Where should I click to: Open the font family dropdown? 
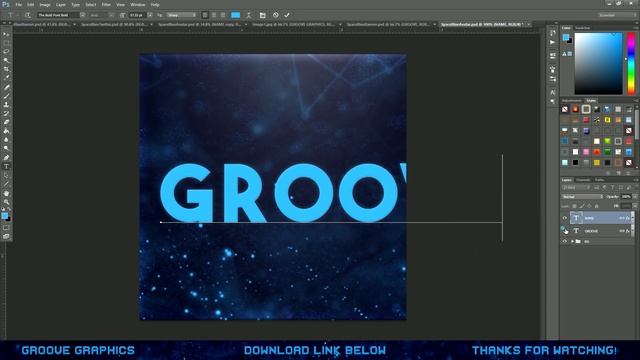tap(82, 15)
